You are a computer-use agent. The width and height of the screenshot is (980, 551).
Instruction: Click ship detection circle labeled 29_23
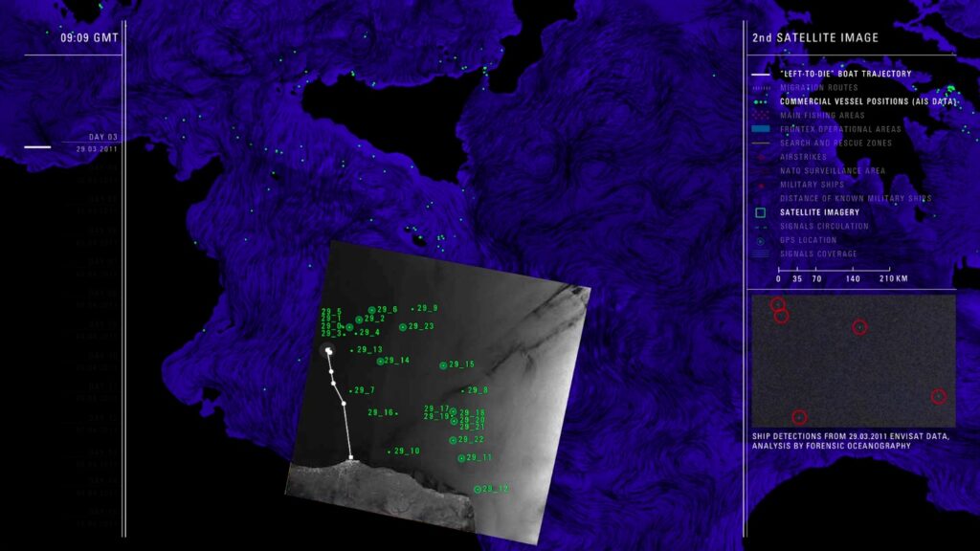(403, 327)
